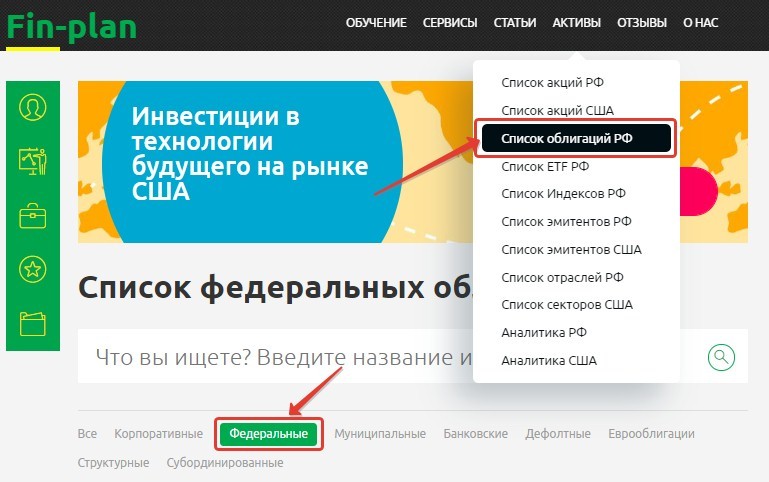
Task: Select the Федеральные bond filter
Action: point(268,434)
